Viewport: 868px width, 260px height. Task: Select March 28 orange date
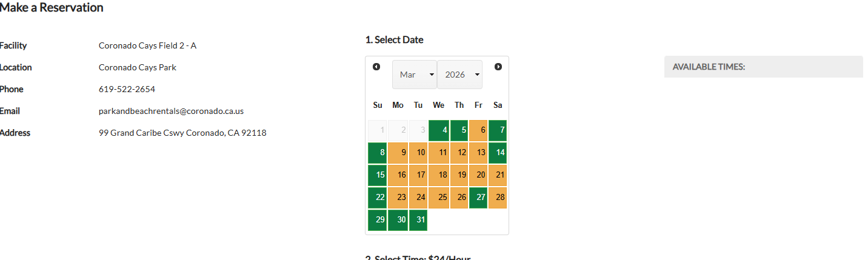498,198
